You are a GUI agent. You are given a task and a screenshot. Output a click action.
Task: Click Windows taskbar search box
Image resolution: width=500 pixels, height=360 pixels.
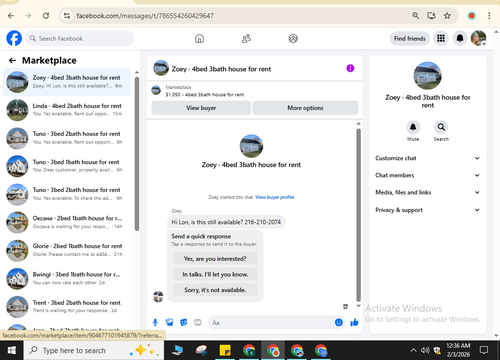point(94,350)
